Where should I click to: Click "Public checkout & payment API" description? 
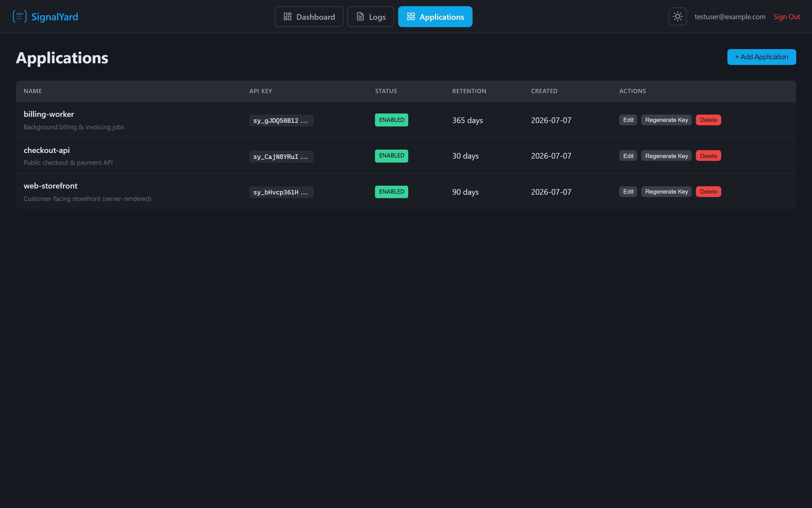pos(68,163)
